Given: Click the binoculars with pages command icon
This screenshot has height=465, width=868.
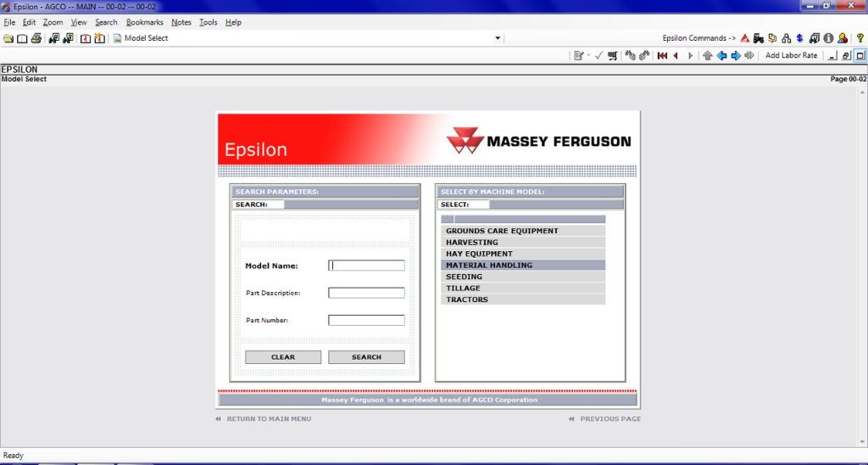Looking at the screenshot, I should [x=815, y=38].
